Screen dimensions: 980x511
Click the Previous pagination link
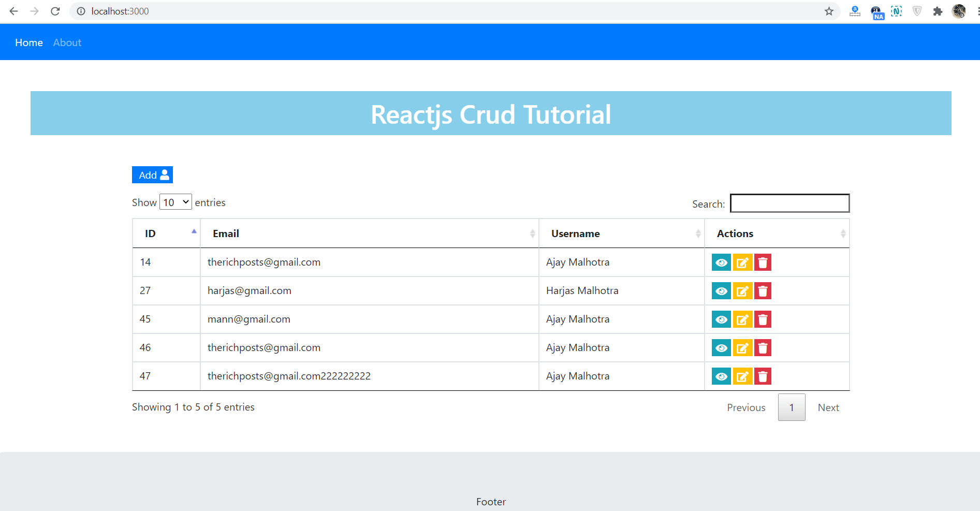[746, 407]
